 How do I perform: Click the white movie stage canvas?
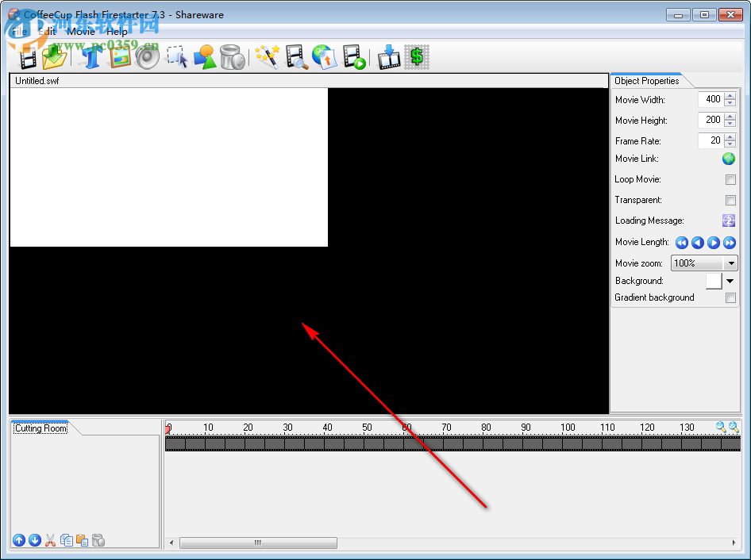169,167
